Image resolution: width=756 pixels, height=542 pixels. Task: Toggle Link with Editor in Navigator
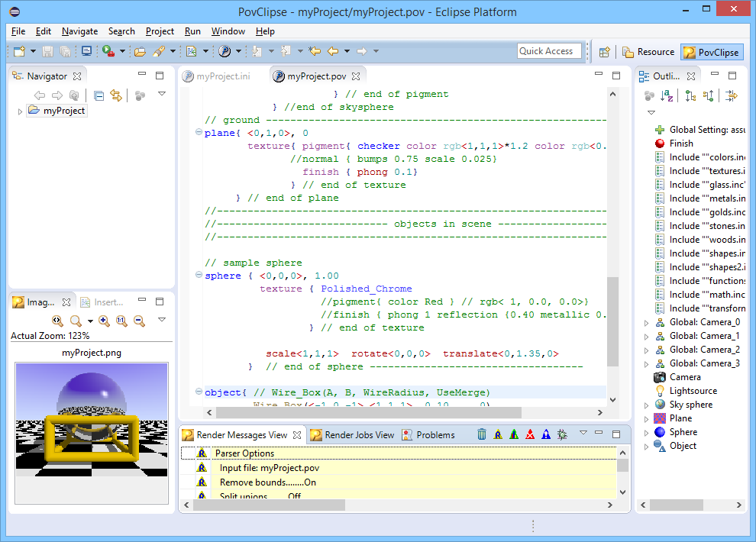(116, 96)
